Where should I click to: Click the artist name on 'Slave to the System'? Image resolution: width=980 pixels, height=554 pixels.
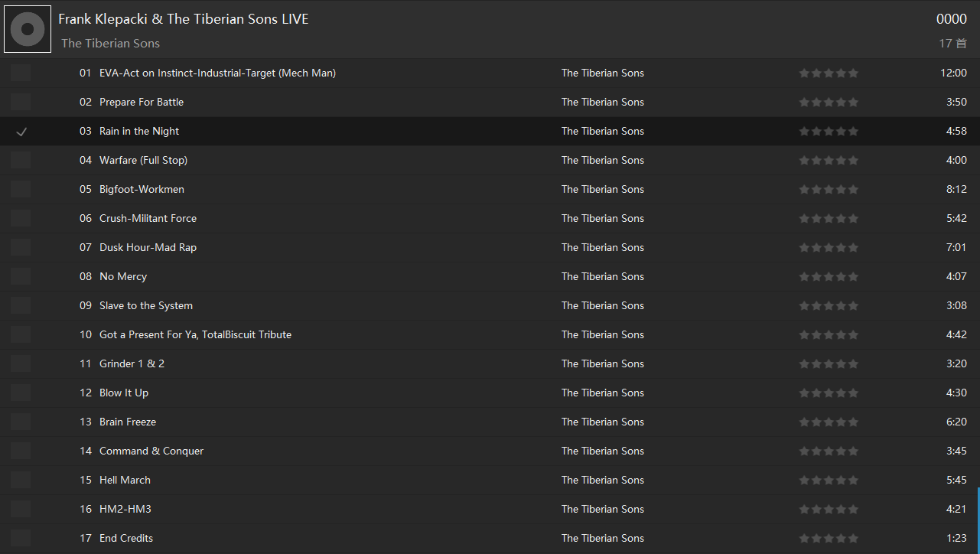tap(602, 306)
